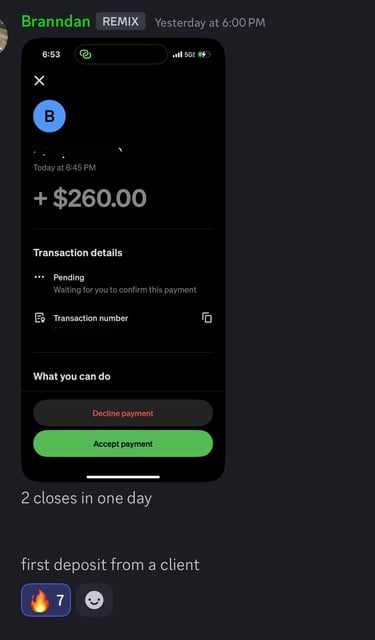Close the payment details with X icon
This screenshot has width=375, height=640.
point(39,80)
